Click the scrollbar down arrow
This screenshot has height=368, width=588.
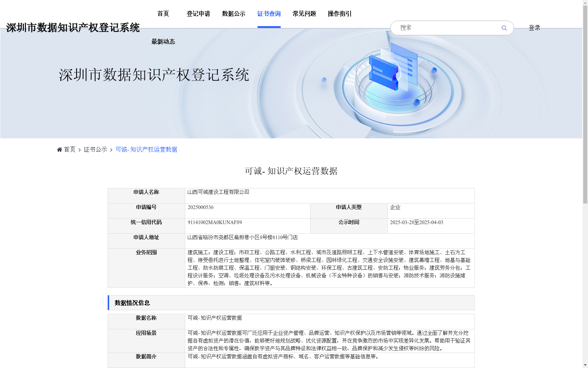click(585, 365)
